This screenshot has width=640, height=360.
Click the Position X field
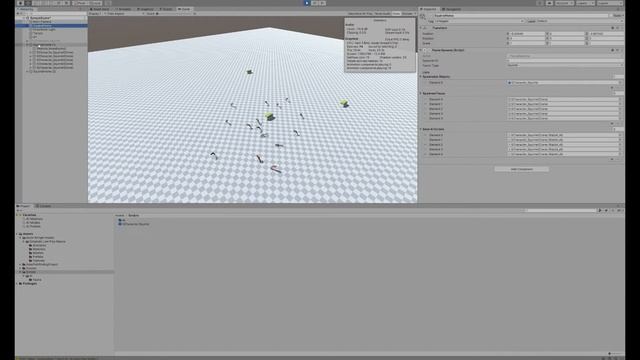click(528, 34)
